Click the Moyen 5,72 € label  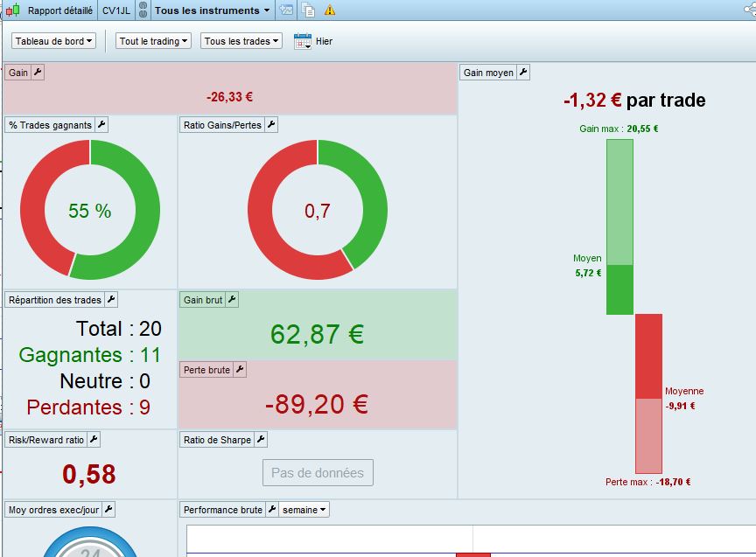click(x=588, y=266)
